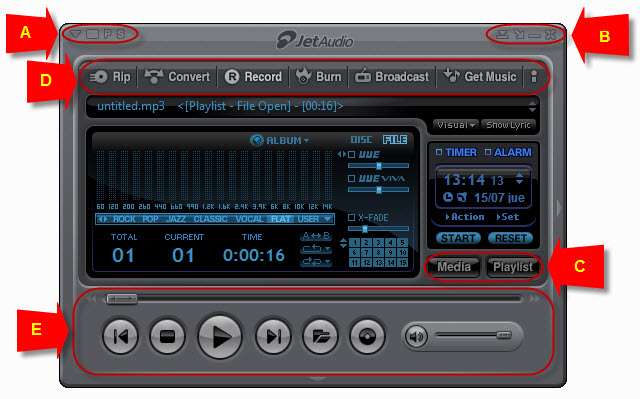Switch to DISC mode
Viewport: 640px width, 399px height.
click(x=361, y=140)
